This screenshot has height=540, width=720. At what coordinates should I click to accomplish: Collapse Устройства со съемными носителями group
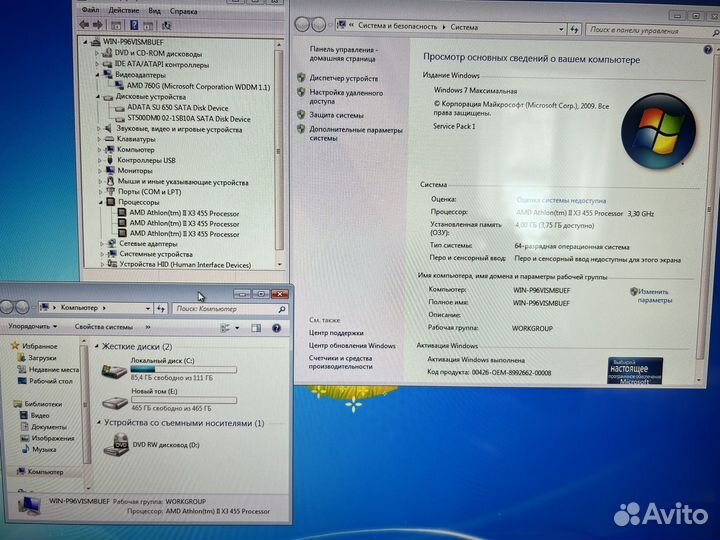99,422
